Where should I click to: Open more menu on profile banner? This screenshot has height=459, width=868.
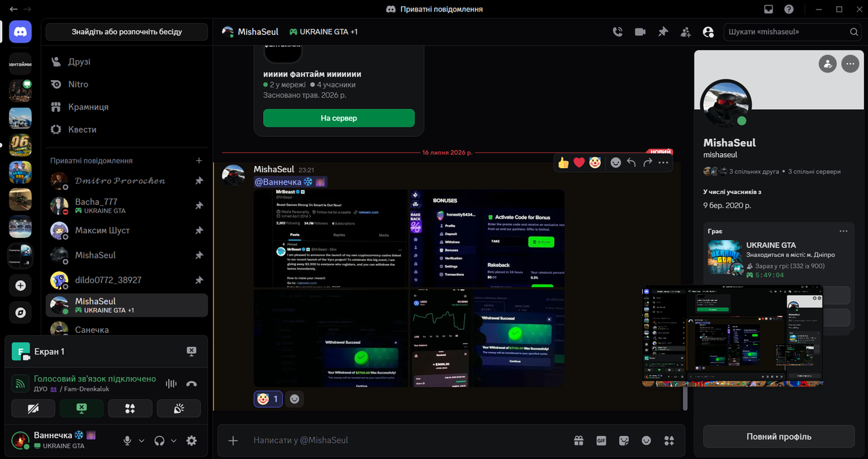(x=850, y=64)
